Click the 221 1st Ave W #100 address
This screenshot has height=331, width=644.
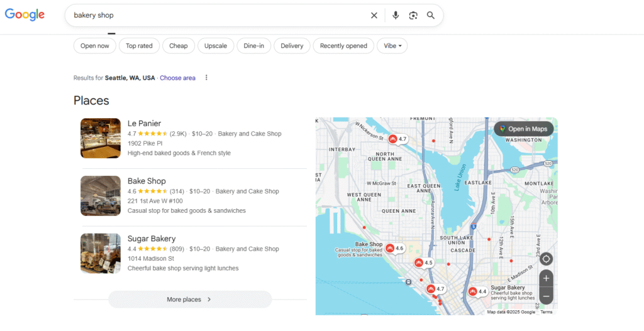155,201
